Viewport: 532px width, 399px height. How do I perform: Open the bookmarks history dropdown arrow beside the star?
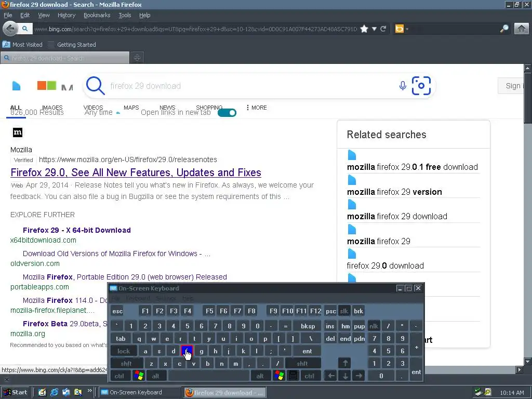374,29
